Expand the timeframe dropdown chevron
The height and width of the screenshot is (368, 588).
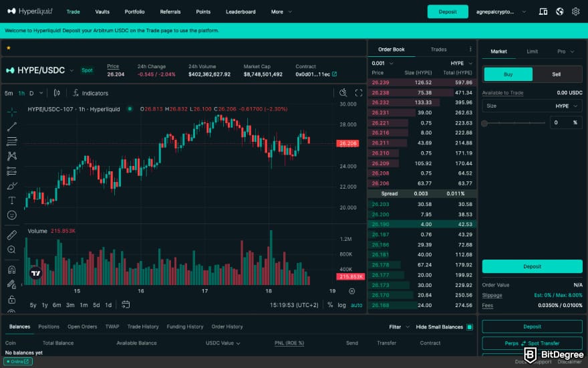(41, 93)
